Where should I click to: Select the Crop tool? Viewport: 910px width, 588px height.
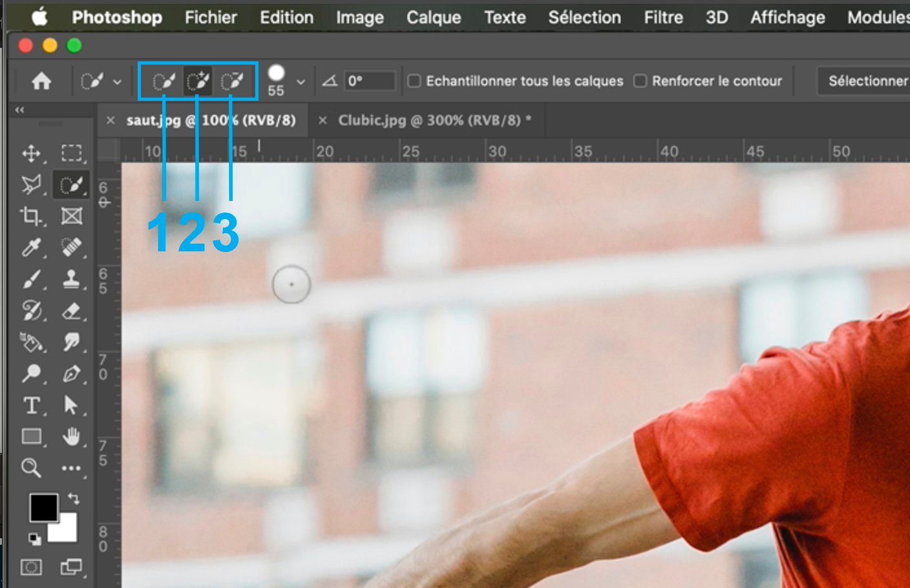31,216
